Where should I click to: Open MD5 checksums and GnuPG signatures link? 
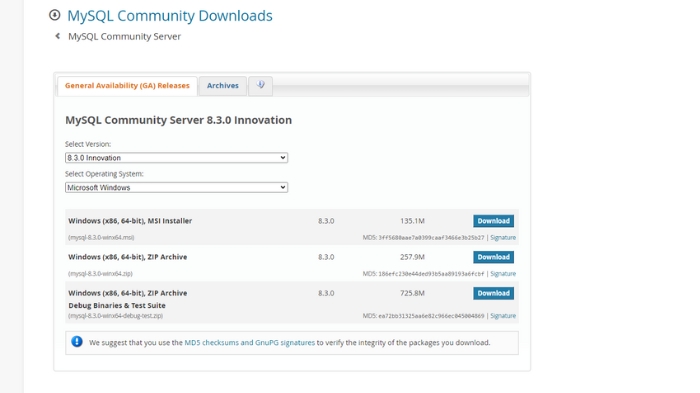click(x=250, y=343)
